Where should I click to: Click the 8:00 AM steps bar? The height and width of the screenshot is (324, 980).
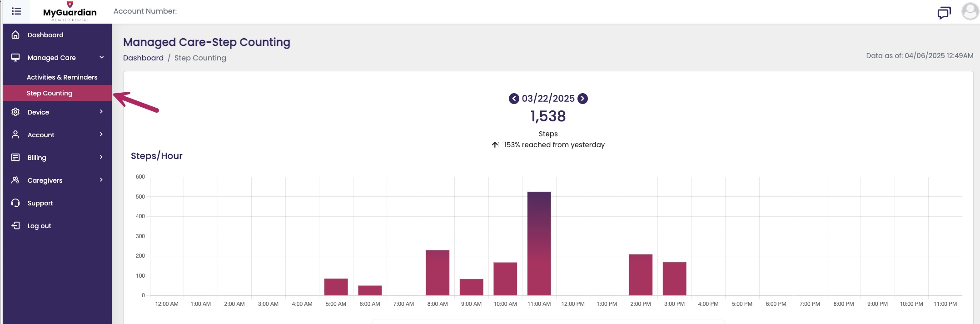pos(438,273)
